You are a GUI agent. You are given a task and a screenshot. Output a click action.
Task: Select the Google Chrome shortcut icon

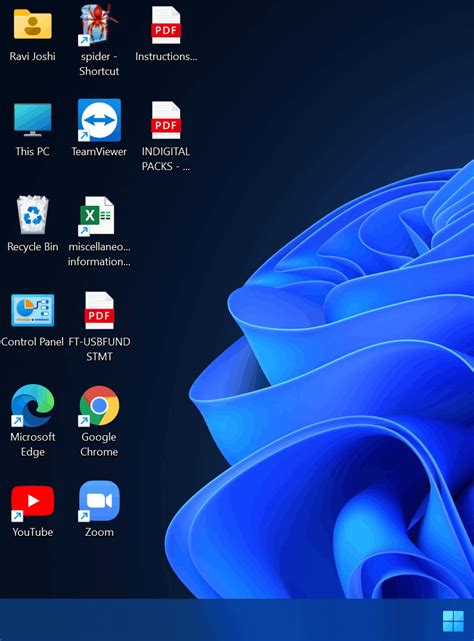tap(99, 406)
